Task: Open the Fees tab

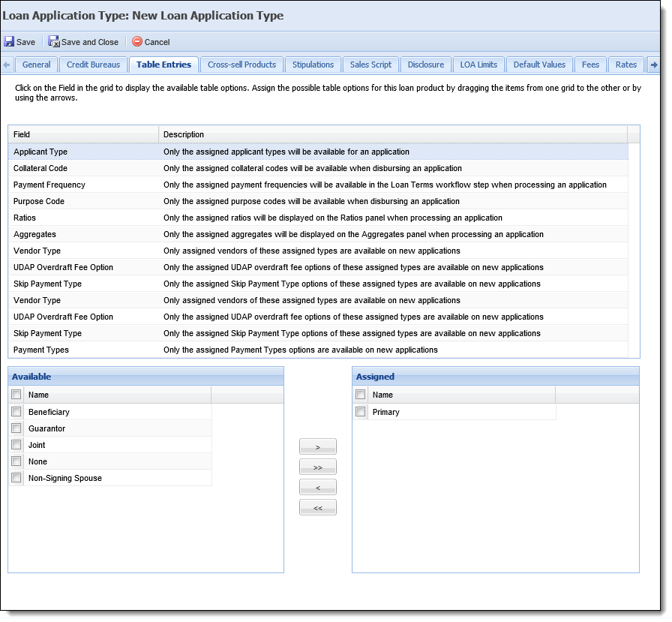Action: (590, 65)
